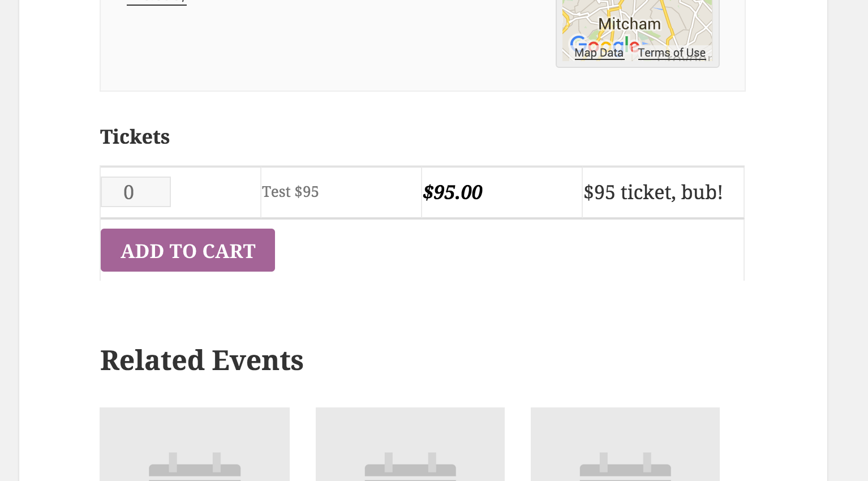Open the Map Data link

click(x=599, y=53)
